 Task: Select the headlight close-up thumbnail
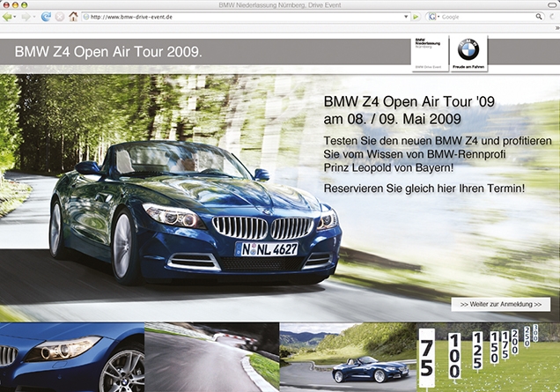point(71,357)
